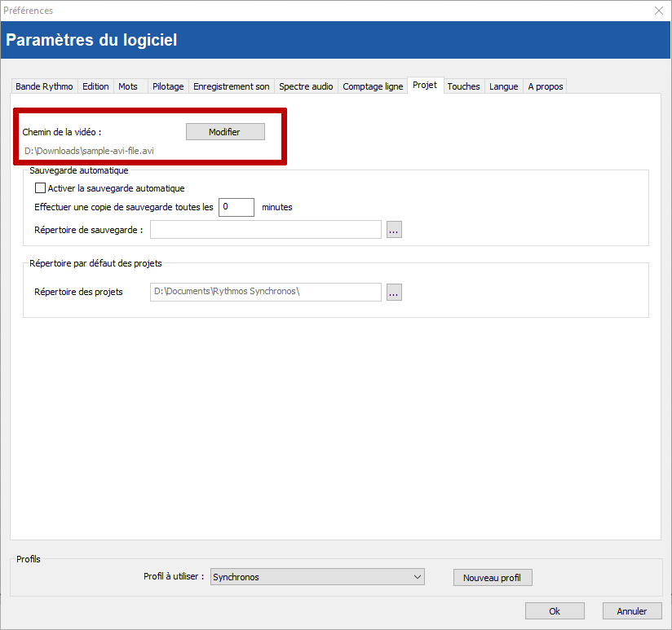
Task: Select the Comptage ligne tab
Action: (373, 86)
